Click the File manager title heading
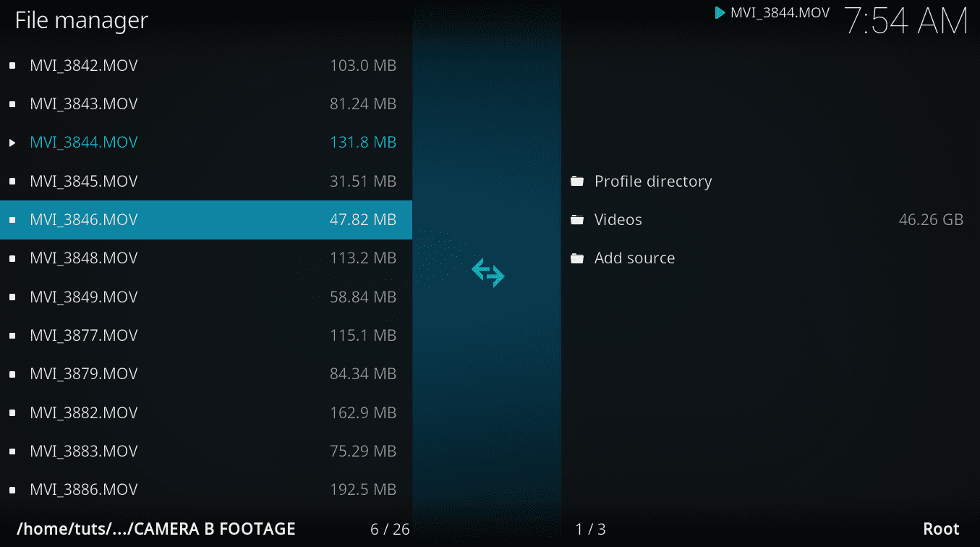The image size is (980, 547). point(80,20)
